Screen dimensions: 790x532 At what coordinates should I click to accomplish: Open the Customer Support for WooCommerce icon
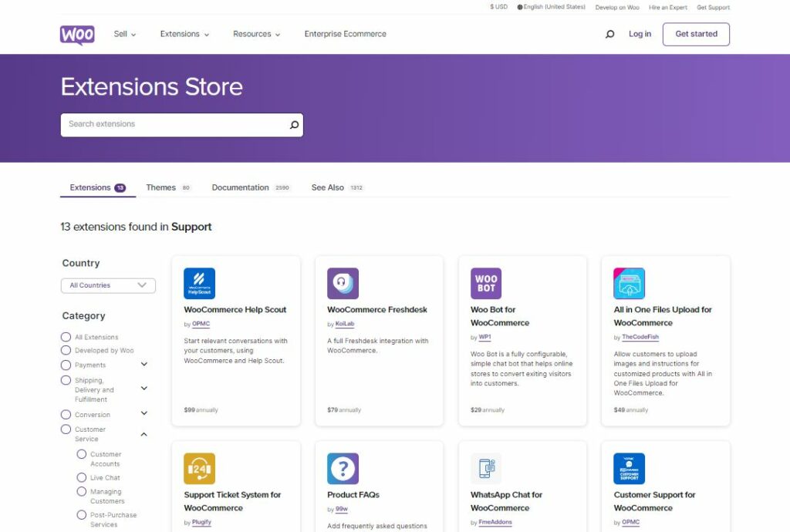[x=630, y=469]
